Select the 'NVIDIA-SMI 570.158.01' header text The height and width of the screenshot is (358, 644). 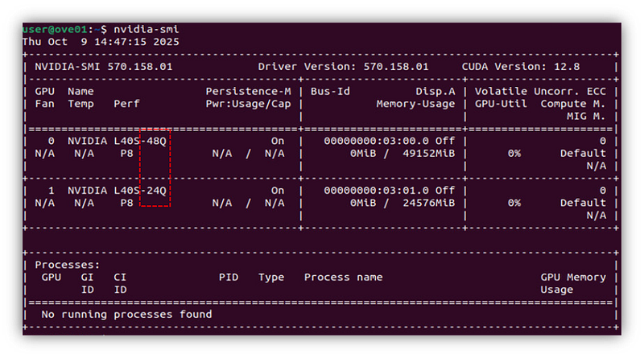point(104,67)
